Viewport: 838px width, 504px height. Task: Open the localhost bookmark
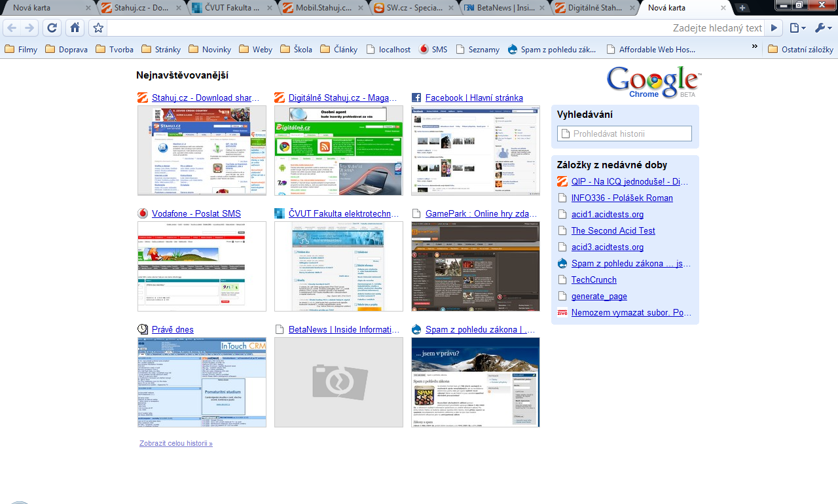[x=388, y=49]
